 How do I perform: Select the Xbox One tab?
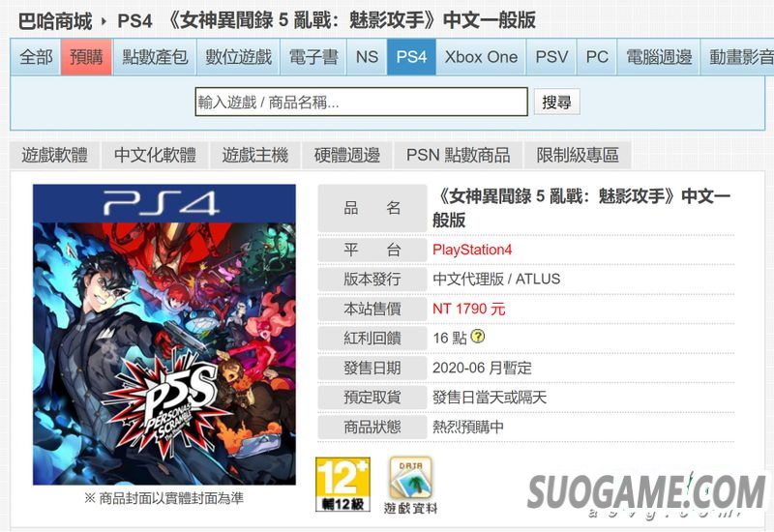click(x=481, y=57)
